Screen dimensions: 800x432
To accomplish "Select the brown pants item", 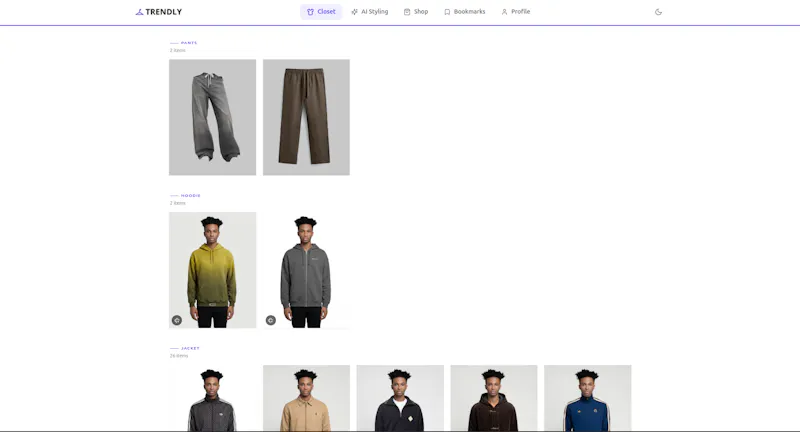I will pos(306,117).
